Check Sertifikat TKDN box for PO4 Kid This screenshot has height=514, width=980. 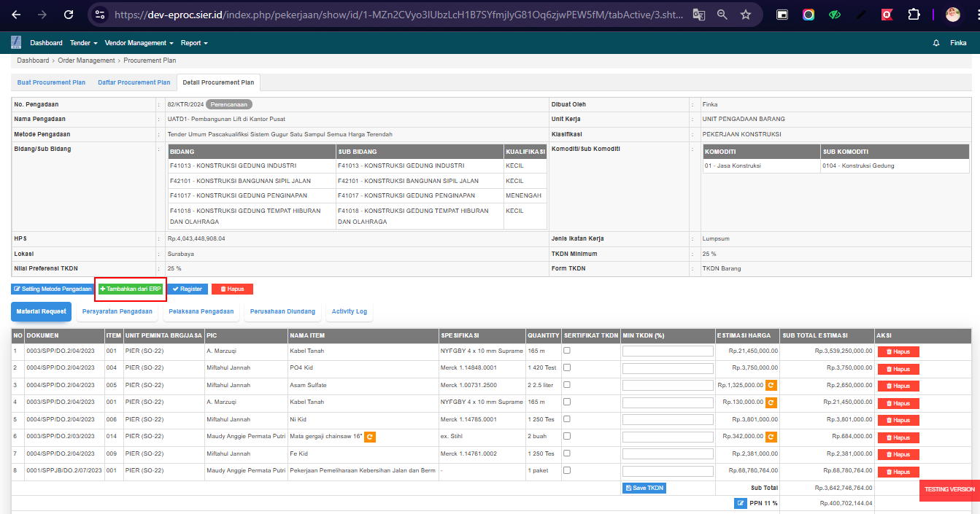click(567, 367)
